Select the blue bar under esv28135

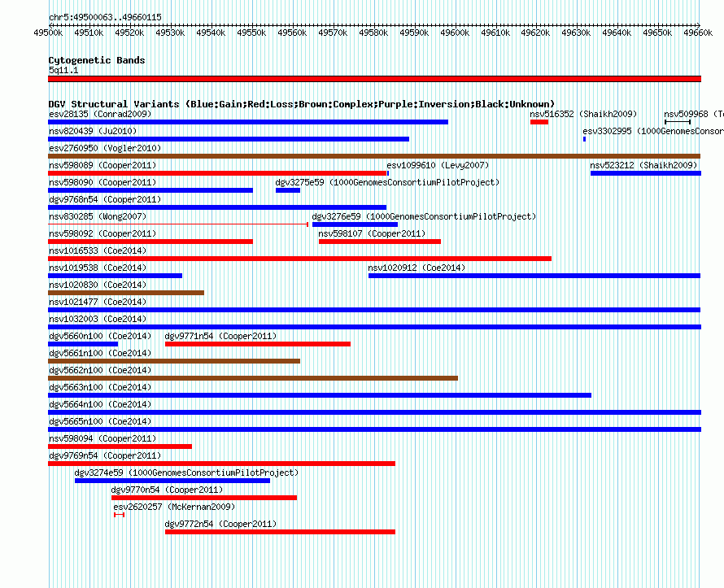(248, 122)
